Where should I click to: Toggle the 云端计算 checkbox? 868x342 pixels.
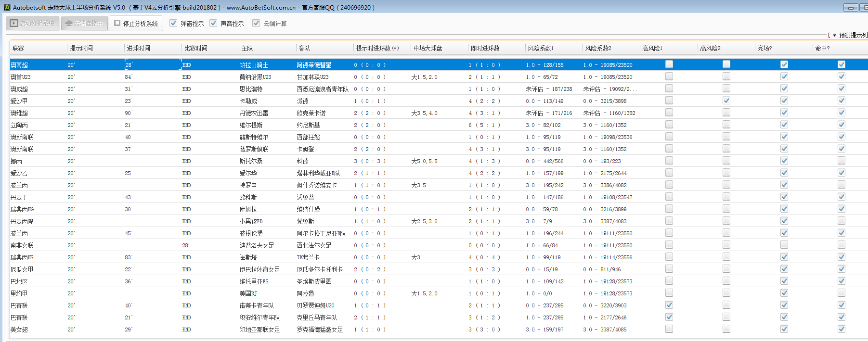tap(256, 23)
